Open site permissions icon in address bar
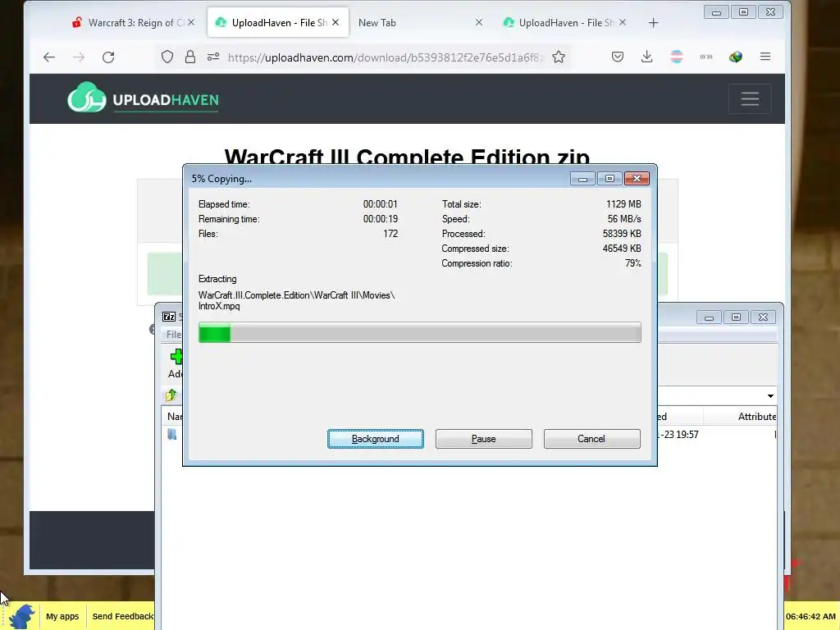The width and height of the screenshot is (840, 630). (x=213, y=57)
